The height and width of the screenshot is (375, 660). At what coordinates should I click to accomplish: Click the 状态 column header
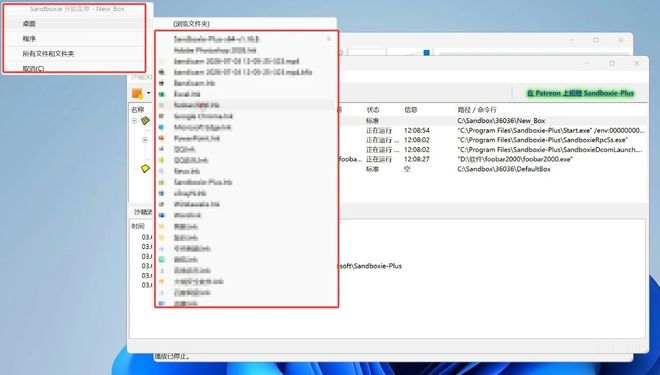(x=373, y=110)
